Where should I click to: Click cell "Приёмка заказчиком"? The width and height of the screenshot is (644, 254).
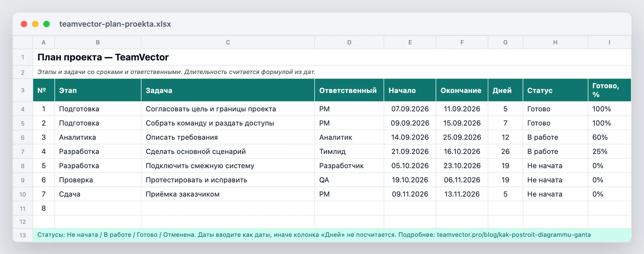(228, 194)
